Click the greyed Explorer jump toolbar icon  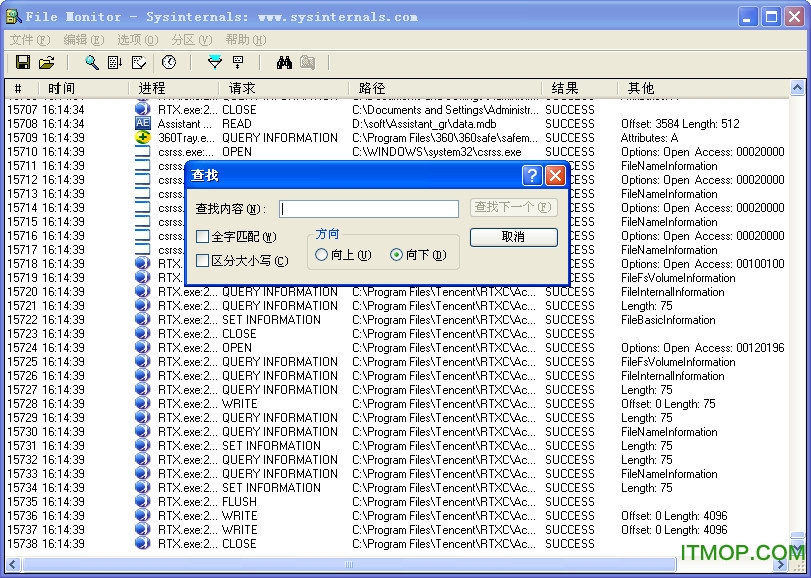308,62
